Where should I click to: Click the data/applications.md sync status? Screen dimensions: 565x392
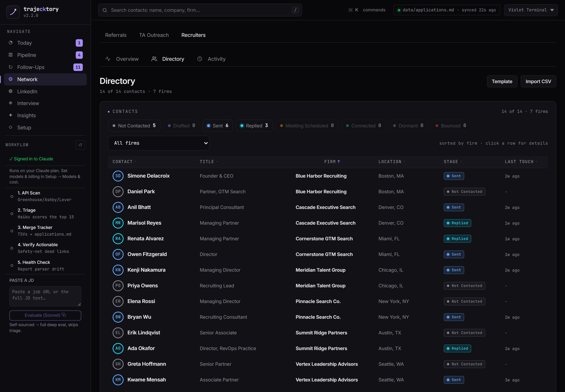point(447,10)
